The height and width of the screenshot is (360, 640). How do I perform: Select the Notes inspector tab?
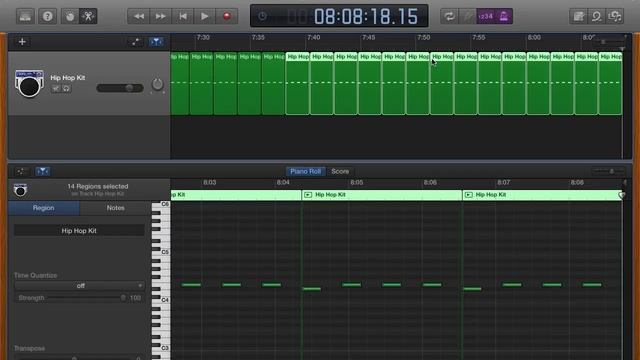coord(116,208)
